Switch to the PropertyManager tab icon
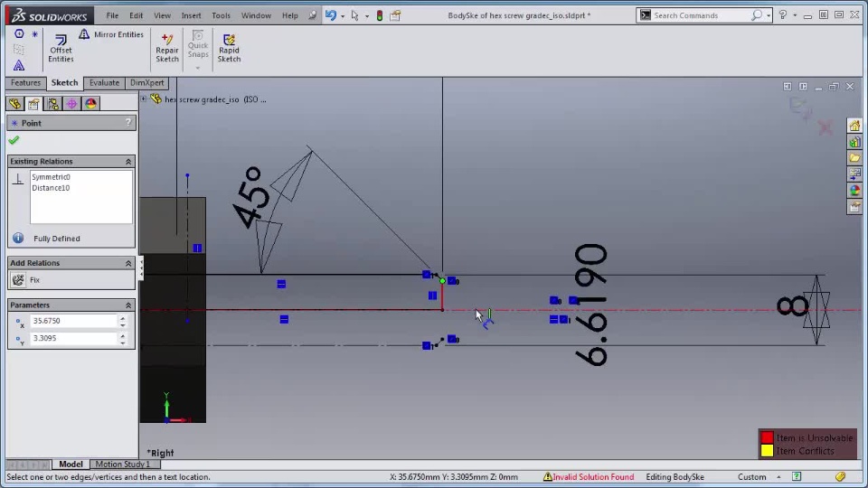Screen dimensions: 868x488 (x=33, y=103)
